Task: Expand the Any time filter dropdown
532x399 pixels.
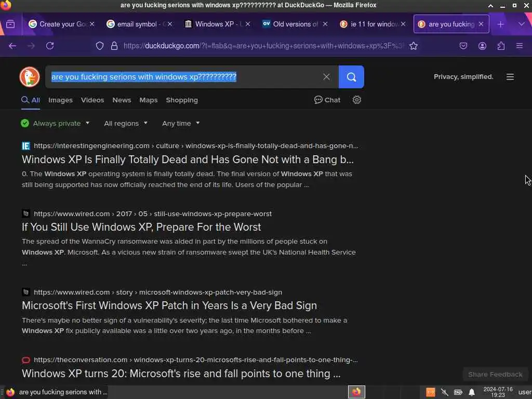Action: tap(181, 124)
